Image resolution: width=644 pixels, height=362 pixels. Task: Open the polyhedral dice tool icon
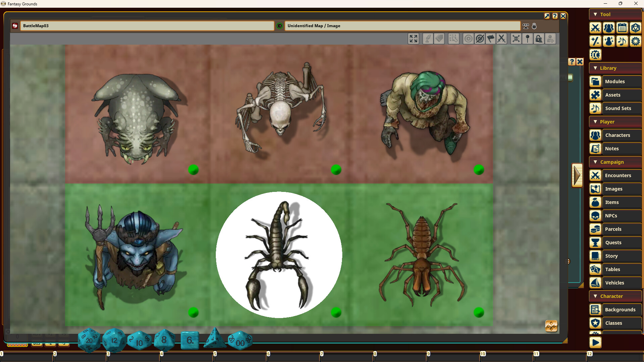click(x=636, y=28)
